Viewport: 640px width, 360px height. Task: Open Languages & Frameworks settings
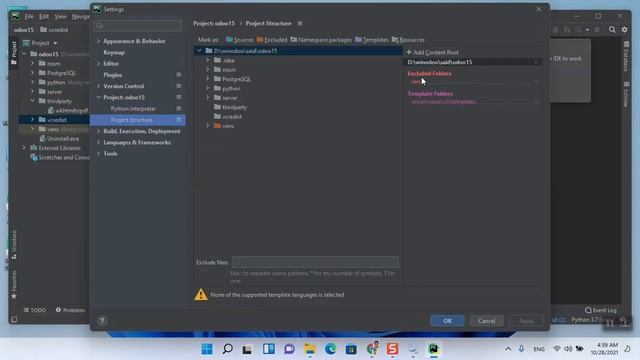(137, 142)
